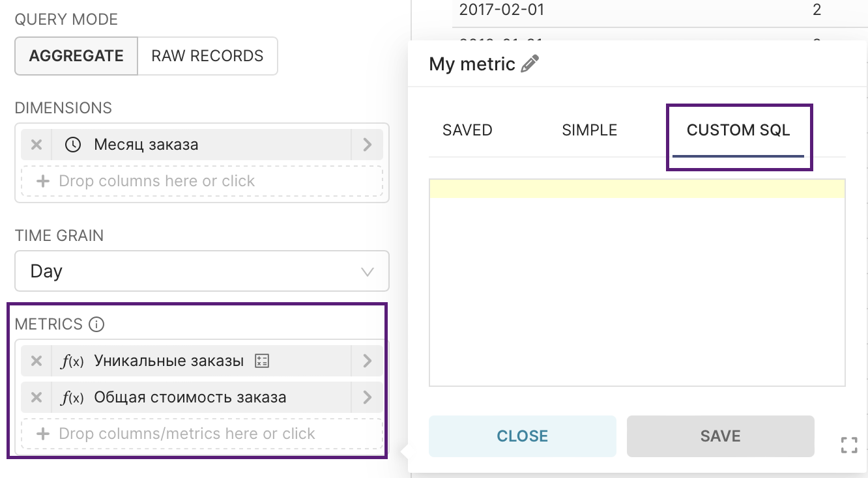Remove the Общая стоимость заказа metric

36,397
